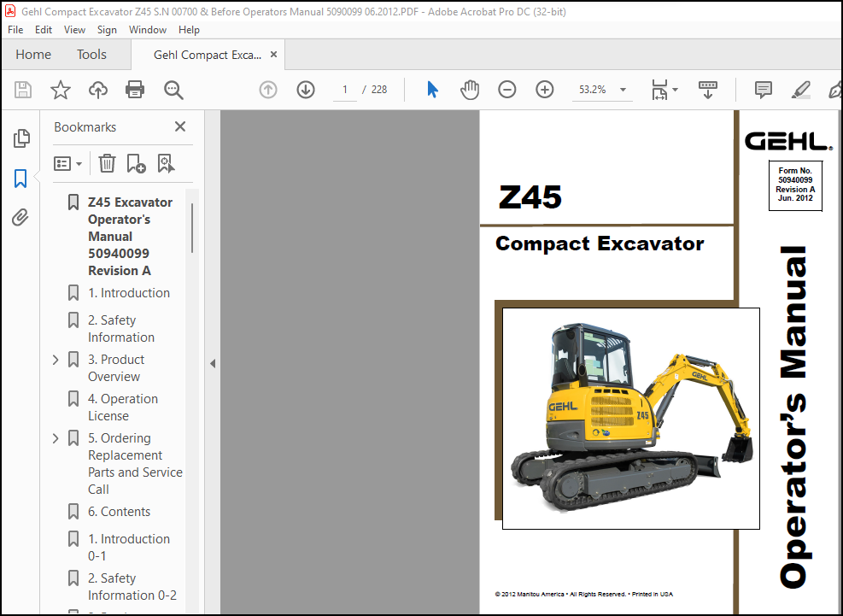Screen dimensions: 843x616
Task: Open page thumbnails panel icon
Action: pyautogui.click(x=21, y=138)
